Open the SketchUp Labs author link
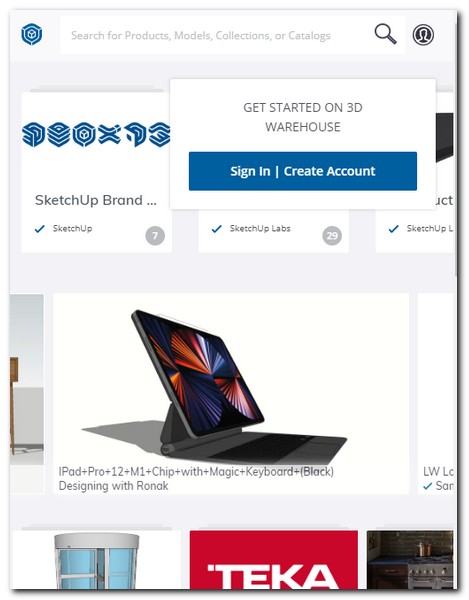This screenshot has height=600, width=469. coord(260,228)
